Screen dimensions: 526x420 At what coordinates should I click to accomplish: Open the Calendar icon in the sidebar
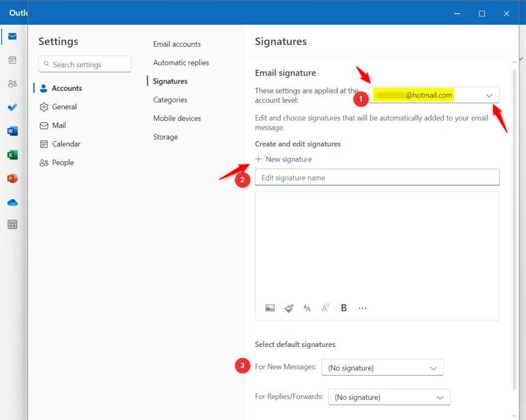coord(12,60)
